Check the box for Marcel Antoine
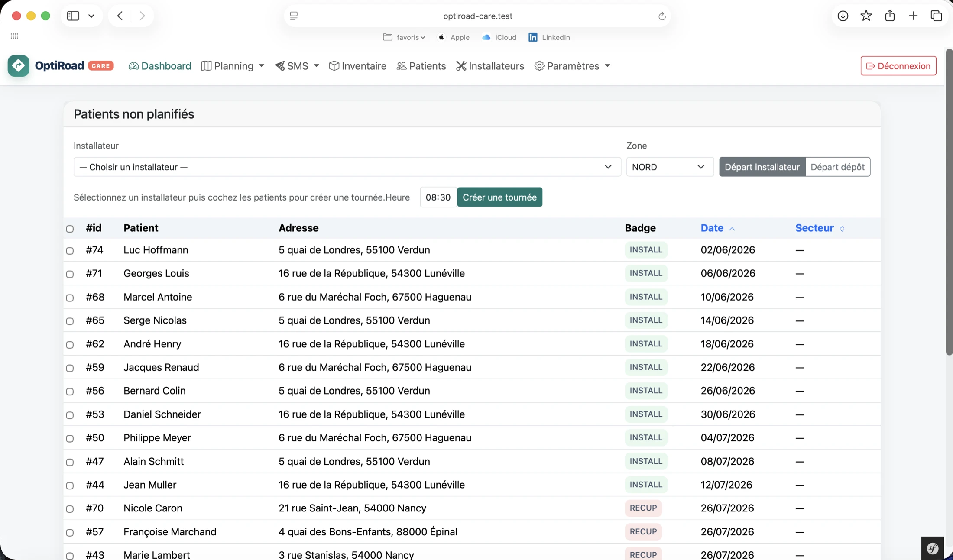 coord(70,298)
